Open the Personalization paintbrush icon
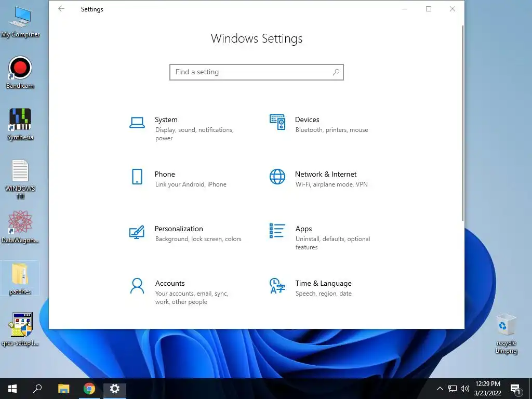Screen dimensions: 532x399 click(x=137, y=232)
